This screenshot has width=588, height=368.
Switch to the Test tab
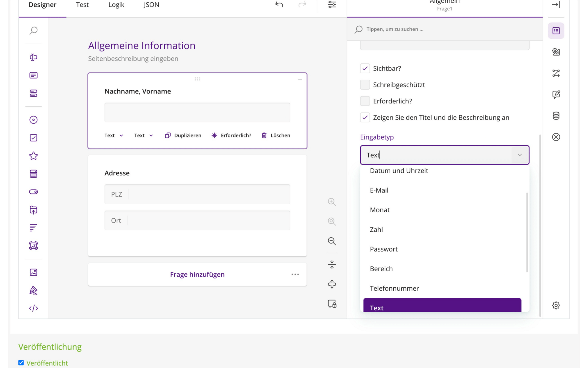tap(82, 5)
